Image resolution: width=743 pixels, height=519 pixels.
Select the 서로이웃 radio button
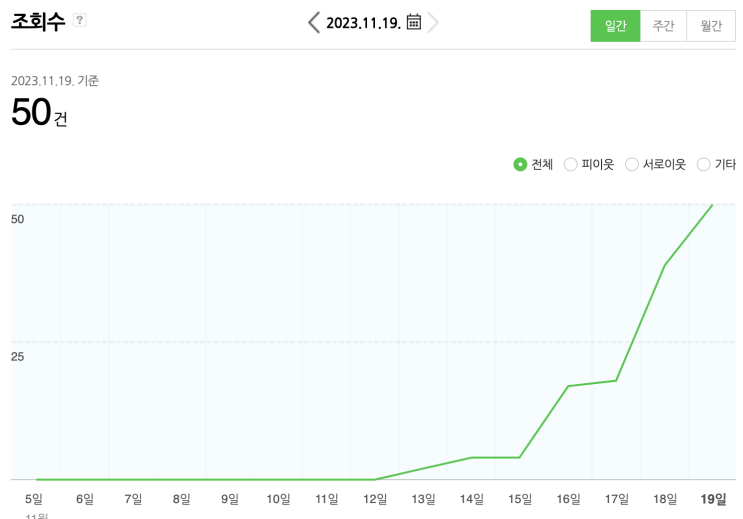coord(632,164)
